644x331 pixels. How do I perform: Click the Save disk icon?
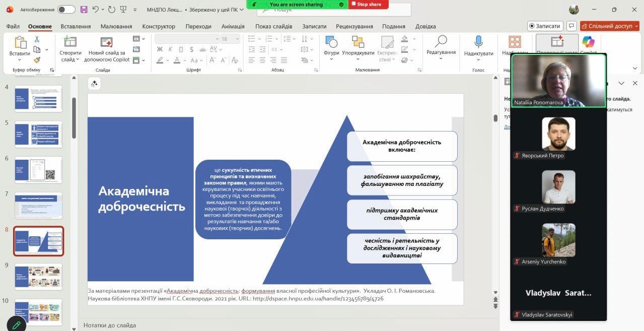(x=84, y=10)
